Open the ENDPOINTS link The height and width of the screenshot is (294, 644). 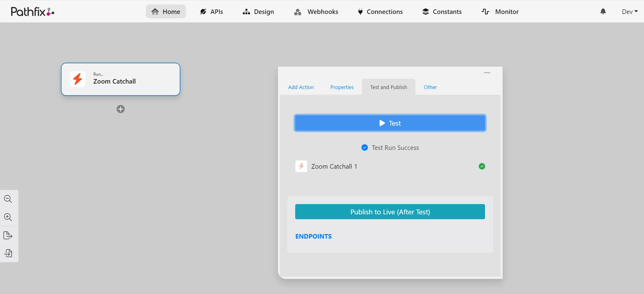(313, 236)
